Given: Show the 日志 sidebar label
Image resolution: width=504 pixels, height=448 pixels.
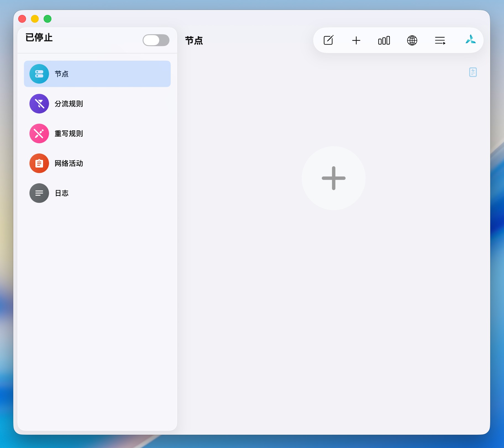Looking at the screenshot, I should point(62,193).
